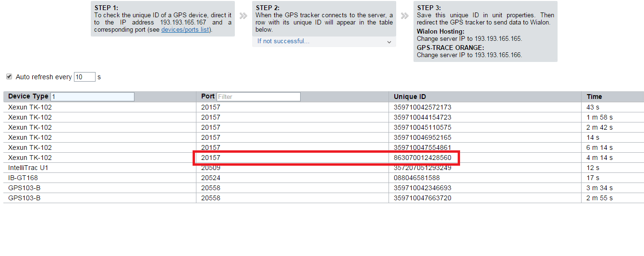The height and width of the screenshot is (256, 644).
Task: Click the GPS-TRACE ORANGE heading
Action: point(450,48)
